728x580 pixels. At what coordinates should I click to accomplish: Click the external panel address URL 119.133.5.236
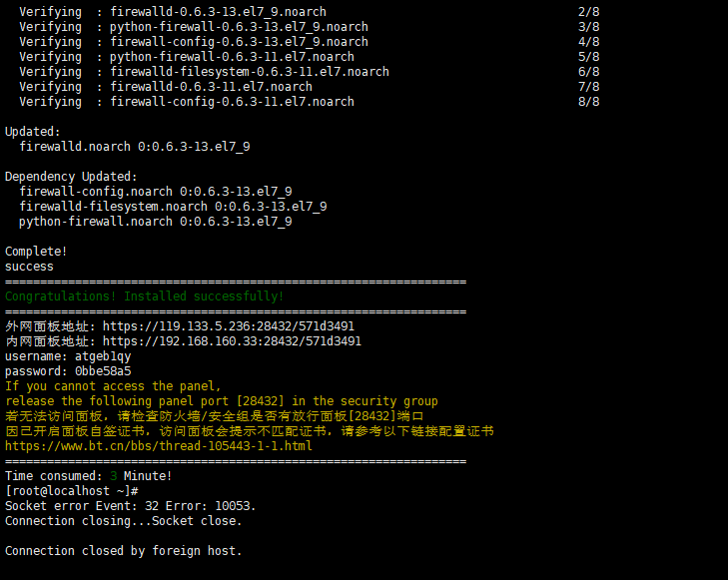tap(229, 326)
